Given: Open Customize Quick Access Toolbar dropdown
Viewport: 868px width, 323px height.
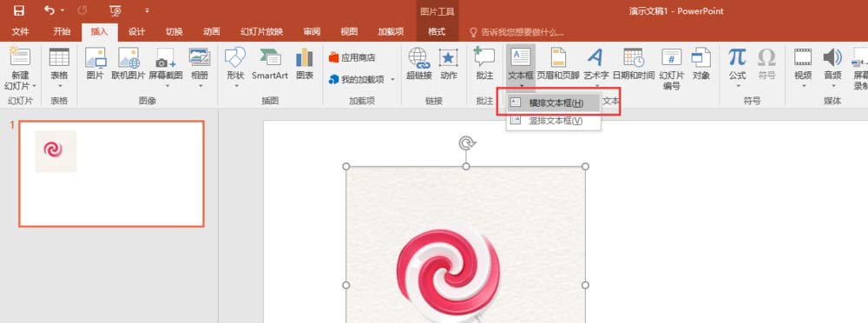Looking at the screenshot, I should [x=147, y=10].
